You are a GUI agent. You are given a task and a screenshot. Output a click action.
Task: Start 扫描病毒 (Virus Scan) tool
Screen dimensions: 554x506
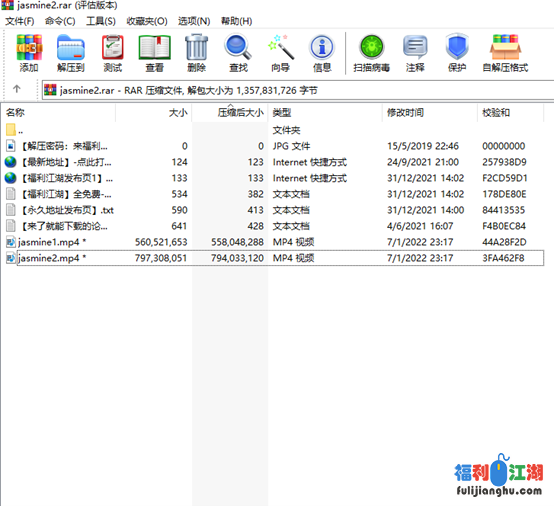(x=371, y=53)
